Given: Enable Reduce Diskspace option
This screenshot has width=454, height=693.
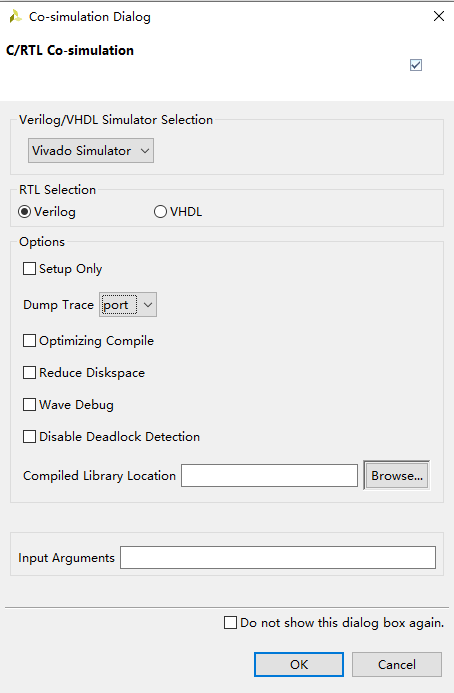Looking at the screenshot, I should 29,373.
